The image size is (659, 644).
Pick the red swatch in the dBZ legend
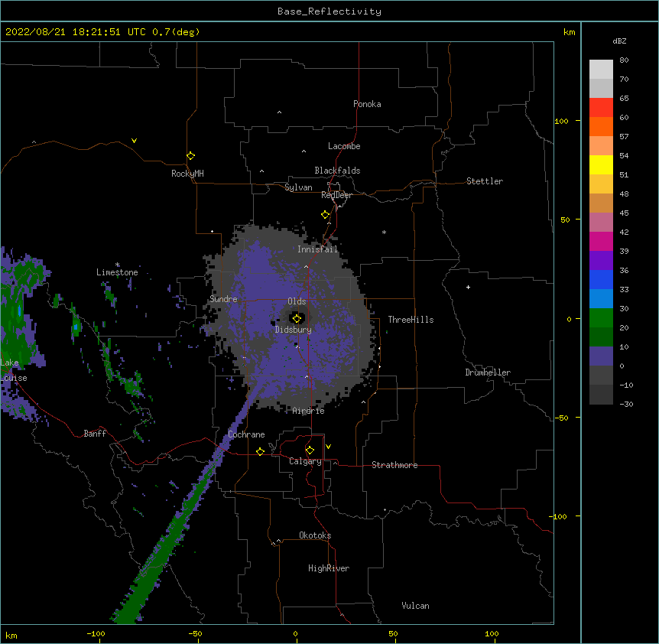coord(601,108)
